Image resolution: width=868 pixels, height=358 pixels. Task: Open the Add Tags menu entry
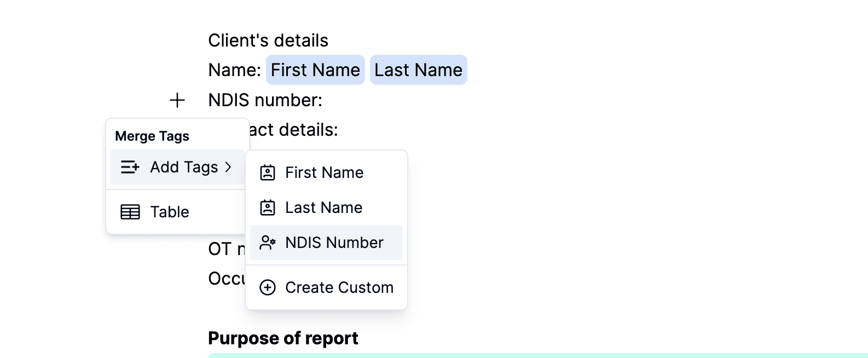pos(177,167)
